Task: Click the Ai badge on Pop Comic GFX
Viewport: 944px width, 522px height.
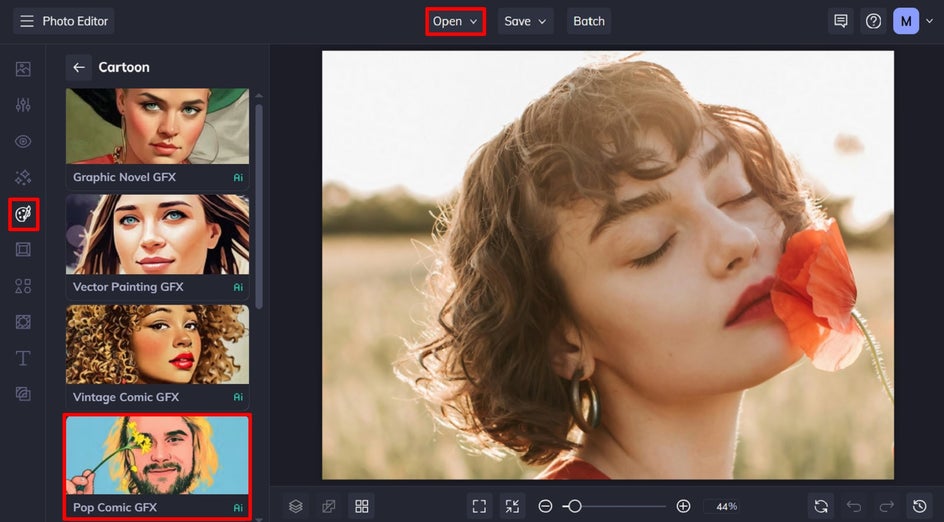Action: pyautogui.click(x=238, y=508)
